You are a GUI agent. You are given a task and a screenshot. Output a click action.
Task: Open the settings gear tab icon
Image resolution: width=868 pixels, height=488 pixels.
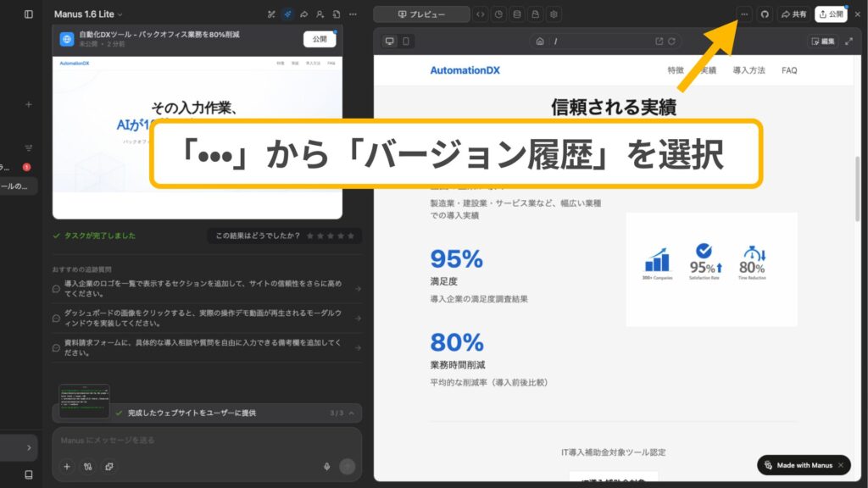(554, 14)
